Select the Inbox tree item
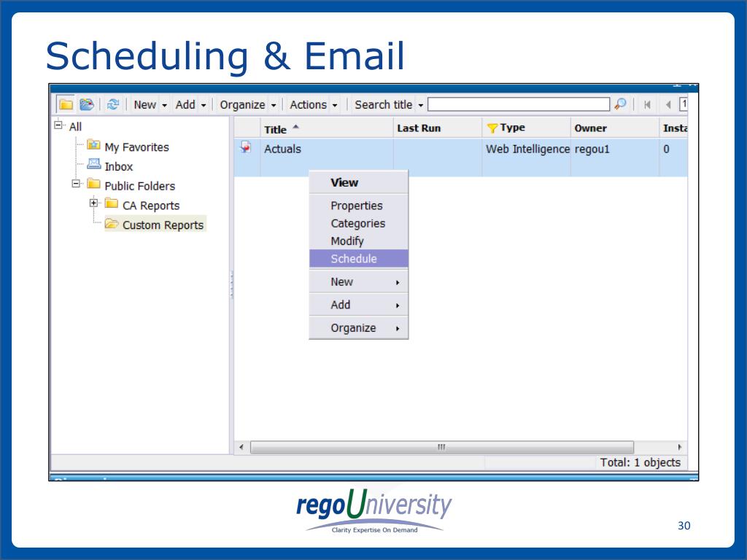The image size is (747, 560). pyautogui.click(x=119, y=167)
